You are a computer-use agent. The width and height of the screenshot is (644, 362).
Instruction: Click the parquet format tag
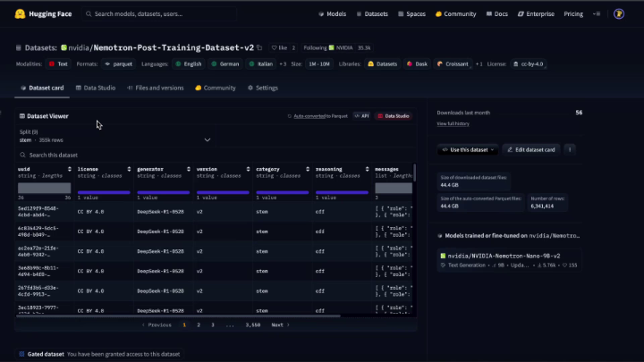tap(118, 64)
